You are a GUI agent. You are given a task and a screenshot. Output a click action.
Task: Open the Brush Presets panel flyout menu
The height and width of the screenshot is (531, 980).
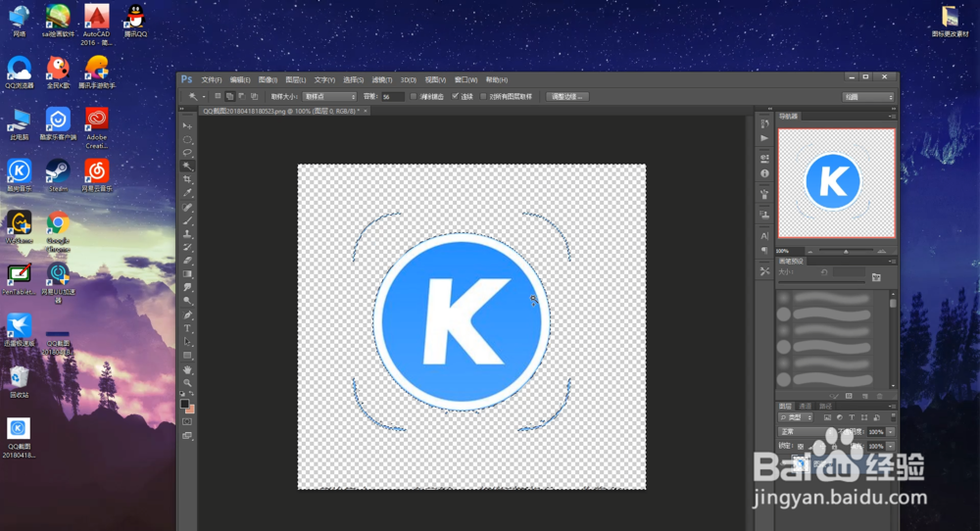click(x=892, y=262)
